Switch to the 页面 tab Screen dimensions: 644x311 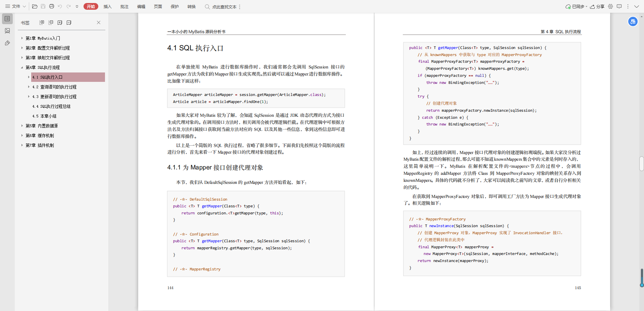(158, 6)
